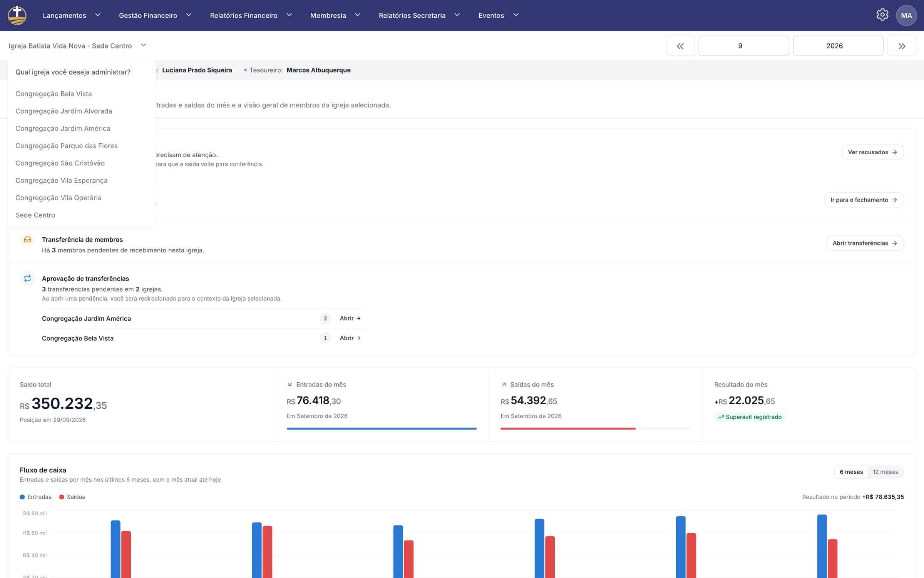This screenshot has height=578, width=924.
Task: Open the MA user avatar
Action: [x=906, y=15]
